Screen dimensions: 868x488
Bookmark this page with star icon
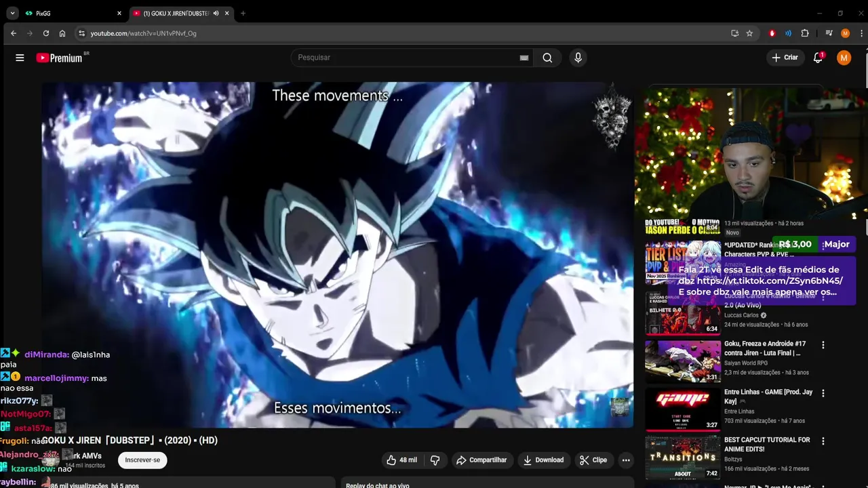pyautogui.click(x=749, y=33)
